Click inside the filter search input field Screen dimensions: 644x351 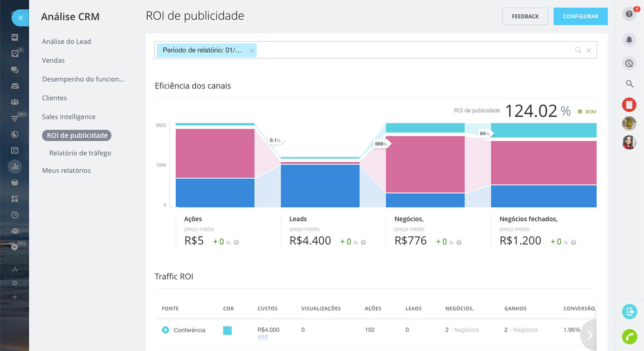pos(411,50)
